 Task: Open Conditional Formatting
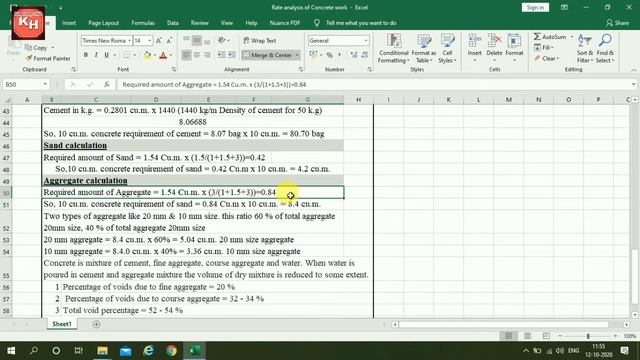393,49
